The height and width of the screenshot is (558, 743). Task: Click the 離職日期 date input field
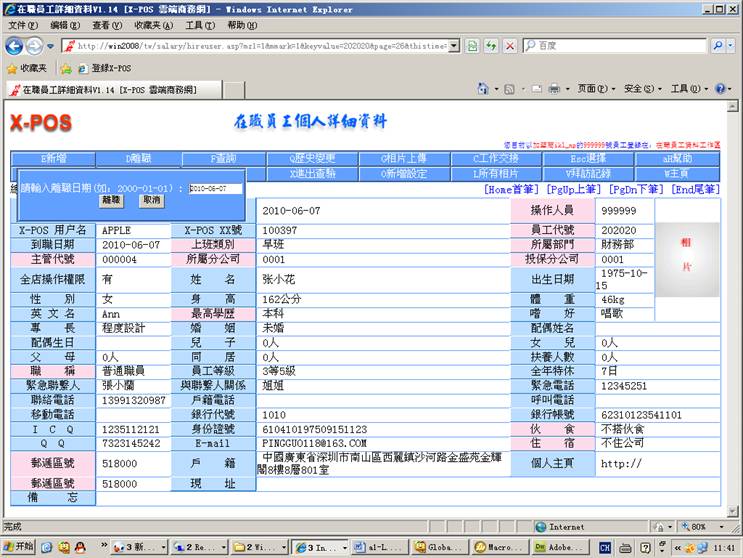(x=215, y=188)
